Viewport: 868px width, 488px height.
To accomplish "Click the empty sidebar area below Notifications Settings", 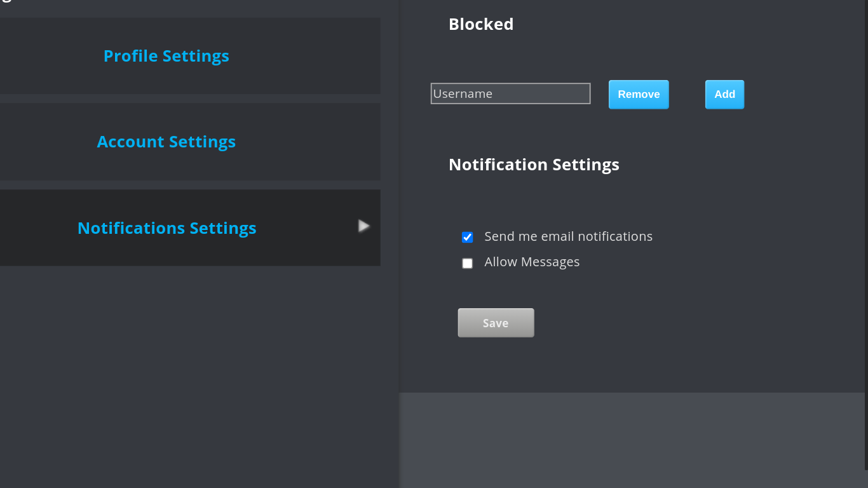I will [191, 375].
